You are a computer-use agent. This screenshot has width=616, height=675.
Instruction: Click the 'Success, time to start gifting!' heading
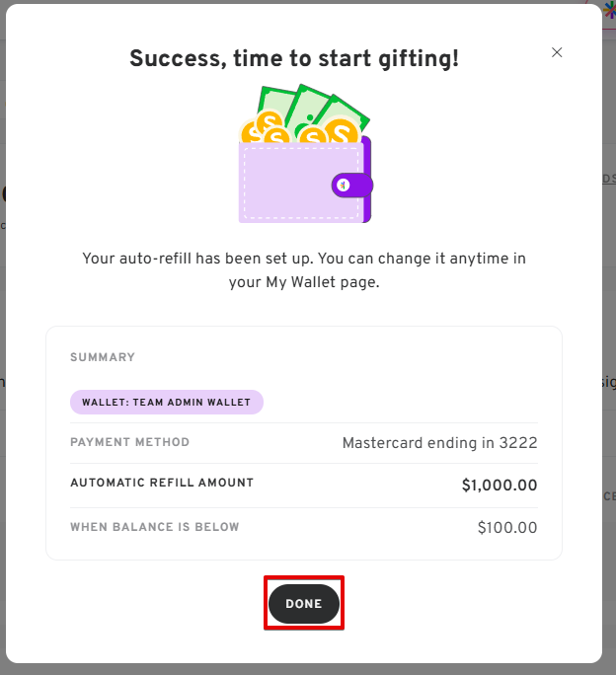coord(294,59)
